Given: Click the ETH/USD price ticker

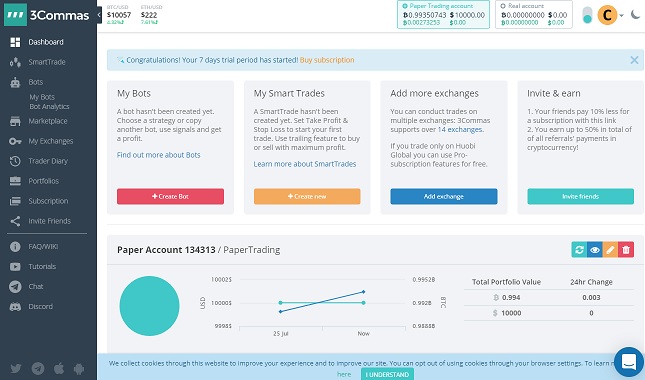Looking at the screenshot, I should tap(151, 15).
